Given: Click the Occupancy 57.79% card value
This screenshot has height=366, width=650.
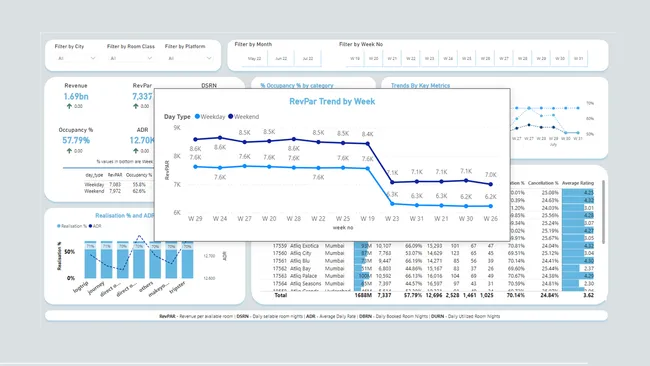Looking at the screenshot, I should click(x=76, y=140).
